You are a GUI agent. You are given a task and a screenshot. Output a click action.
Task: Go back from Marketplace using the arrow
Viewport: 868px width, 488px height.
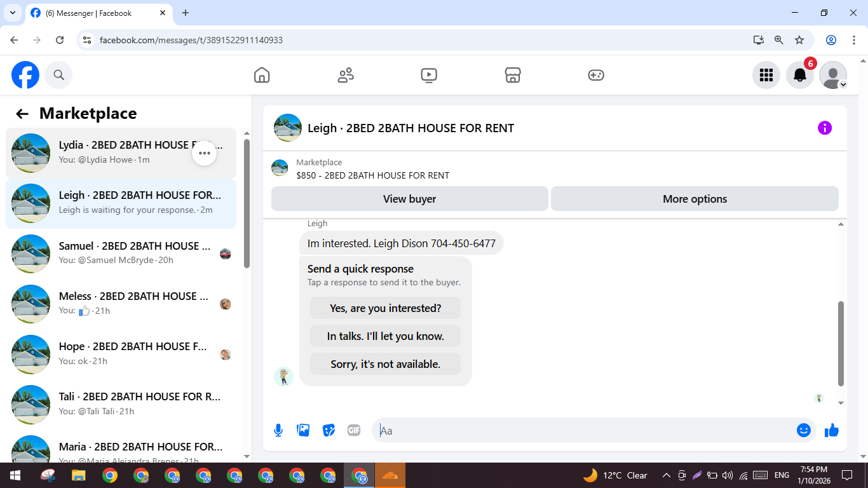click(x=22, y=114)
